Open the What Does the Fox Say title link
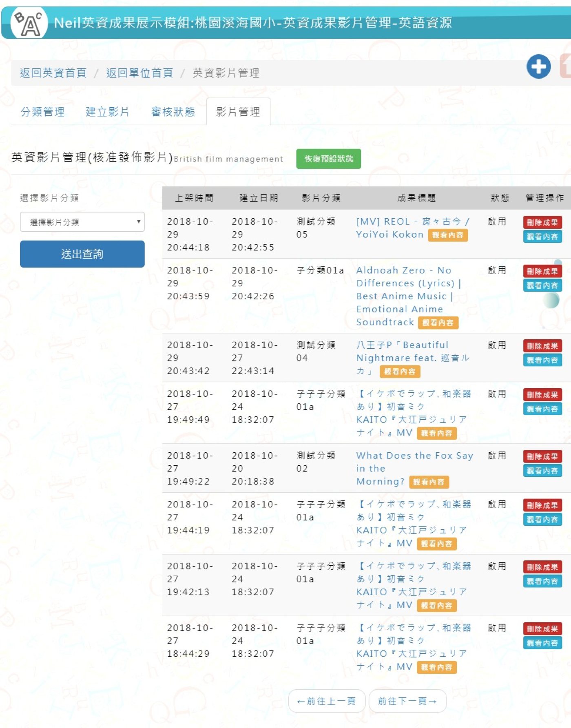The image size is (571, 728). [414, 456]
